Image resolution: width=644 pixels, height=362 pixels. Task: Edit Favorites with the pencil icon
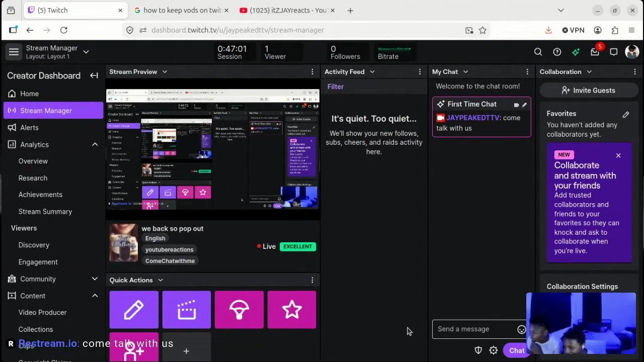point(626,115)
